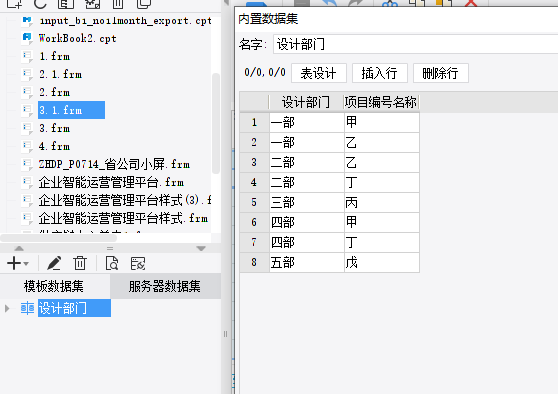Click row 5 cell 丙
558x394 pixels.
(382, 203)
